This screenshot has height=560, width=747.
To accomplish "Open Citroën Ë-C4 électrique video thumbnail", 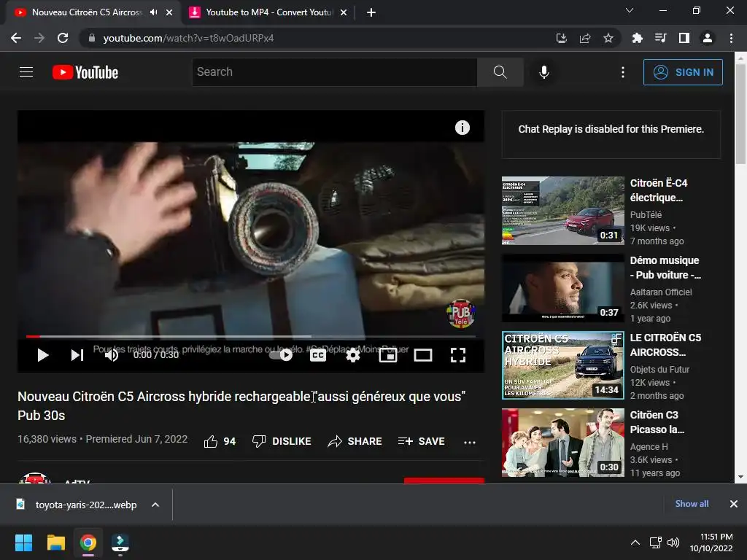I will [x=563, y=211].
